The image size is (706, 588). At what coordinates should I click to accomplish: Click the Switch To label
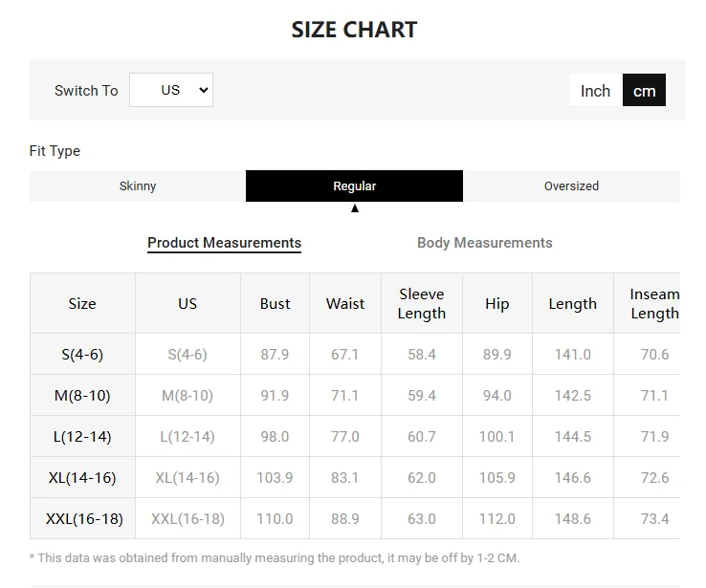coord(86,91)
